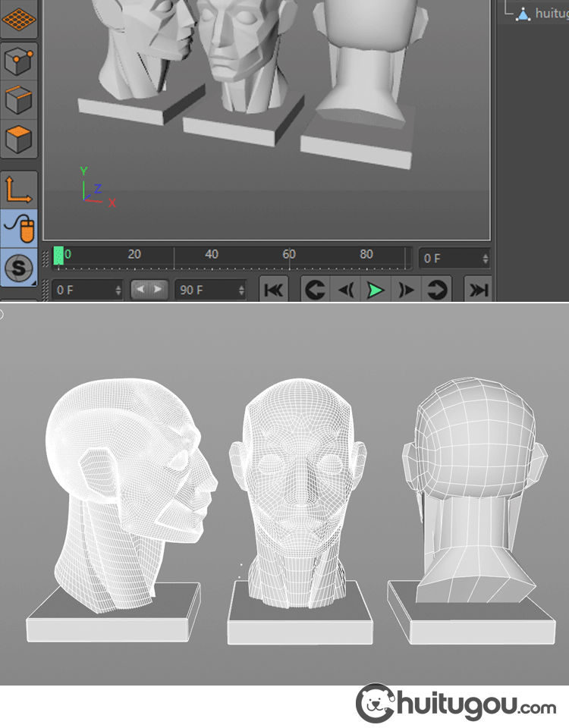This screenshot has height=728, width=569.
Task: Toggle the Enable Axis tool
Action: point(19,188)
